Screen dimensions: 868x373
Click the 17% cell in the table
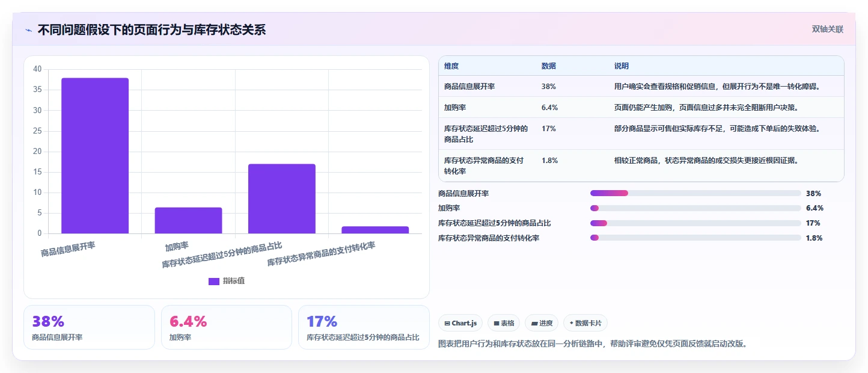549,129
